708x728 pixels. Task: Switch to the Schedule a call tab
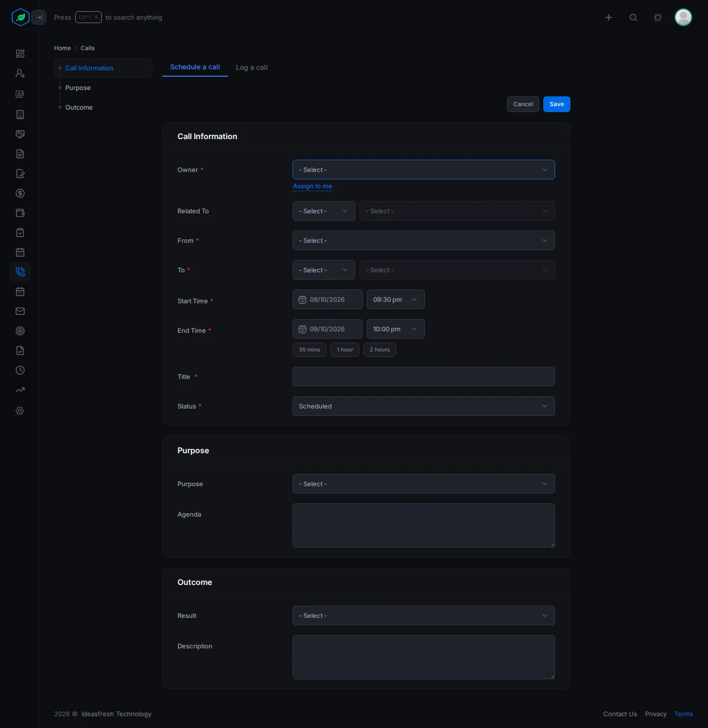(195, 67)
